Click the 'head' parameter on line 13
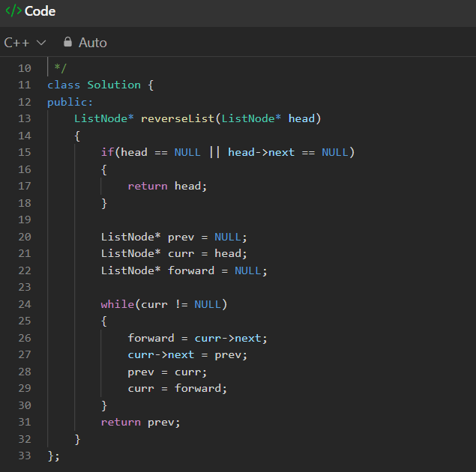The image size is (476, 472). (301, 118)
